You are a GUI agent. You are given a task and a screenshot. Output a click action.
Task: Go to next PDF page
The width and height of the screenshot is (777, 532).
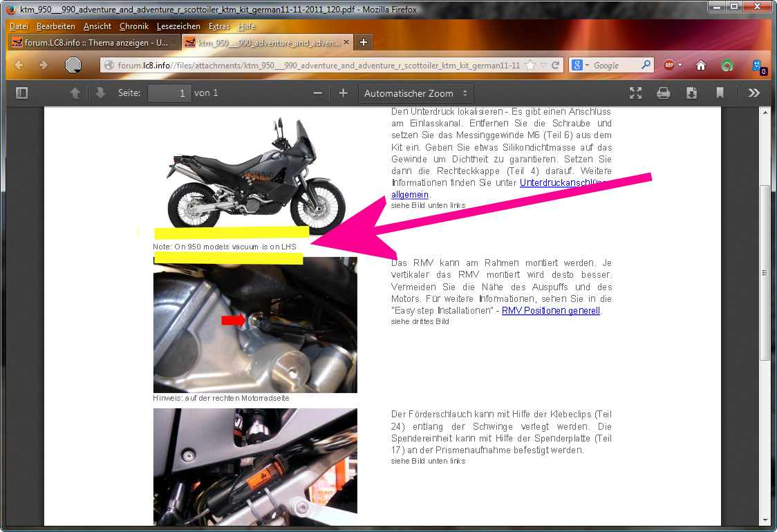pos(100,93)
